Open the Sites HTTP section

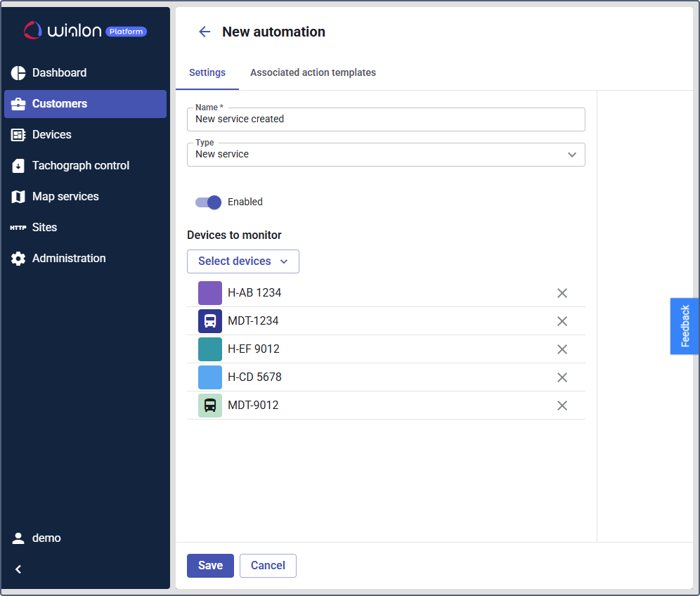44,228
